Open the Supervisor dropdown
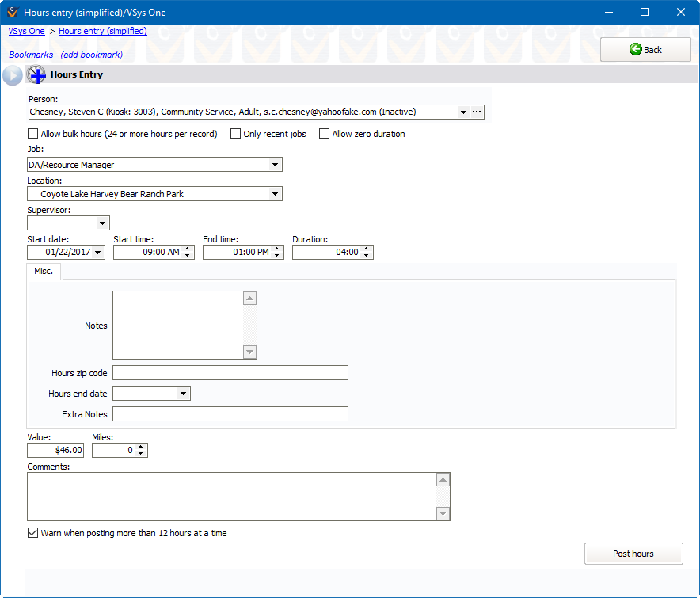Image resolution: width=700 pixels, height=598 pixels. (x=102, y=223)
